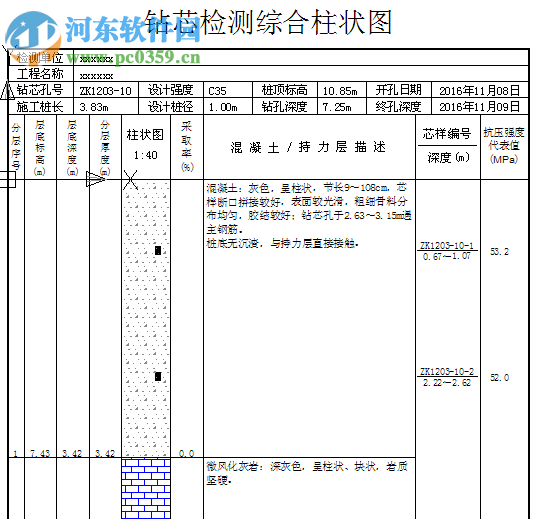Click the 柱状图 1:40 header

coord(145,144)
